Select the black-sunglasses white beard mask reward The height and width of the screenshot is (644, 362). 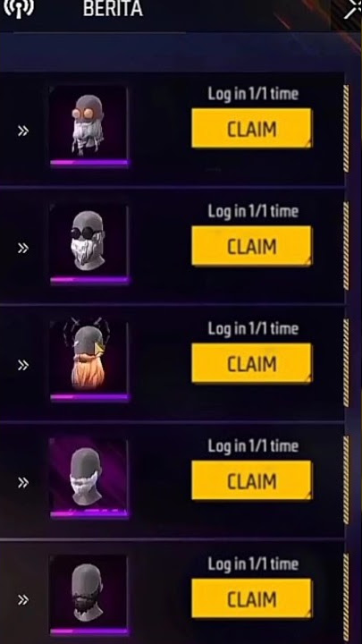coord(88,242)
